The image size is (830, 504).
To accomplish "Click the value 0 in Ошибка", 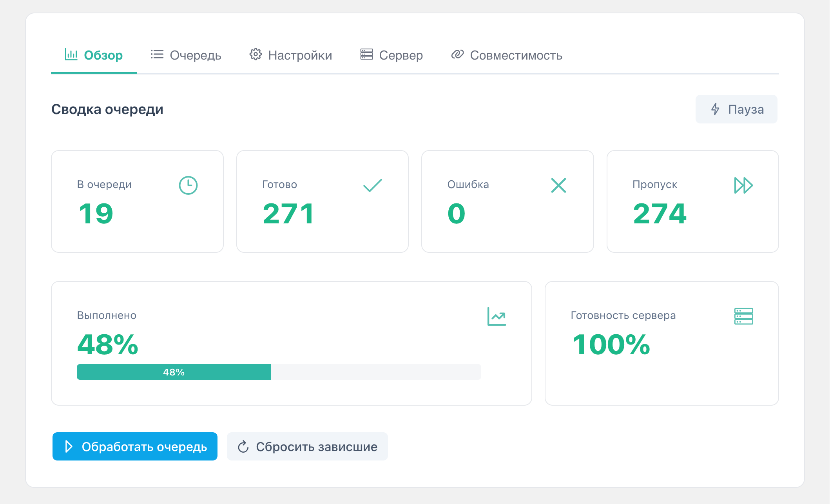I will tap(457, 214).
